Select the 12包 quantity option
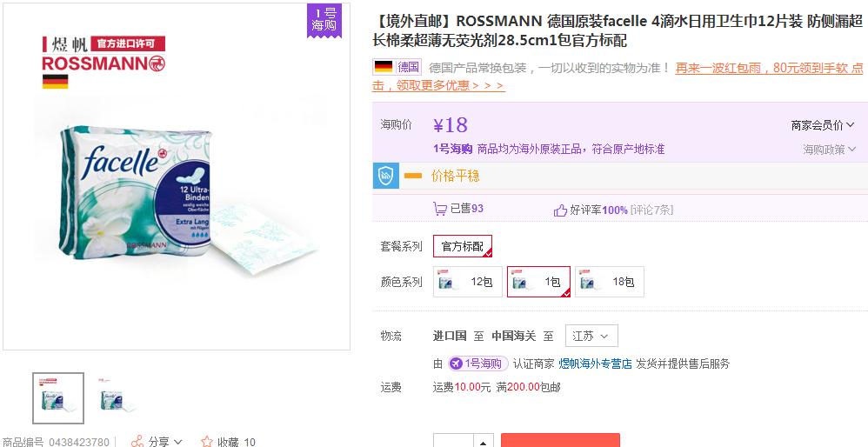Screen dimensions: 868x447 (x=468, y=282)
